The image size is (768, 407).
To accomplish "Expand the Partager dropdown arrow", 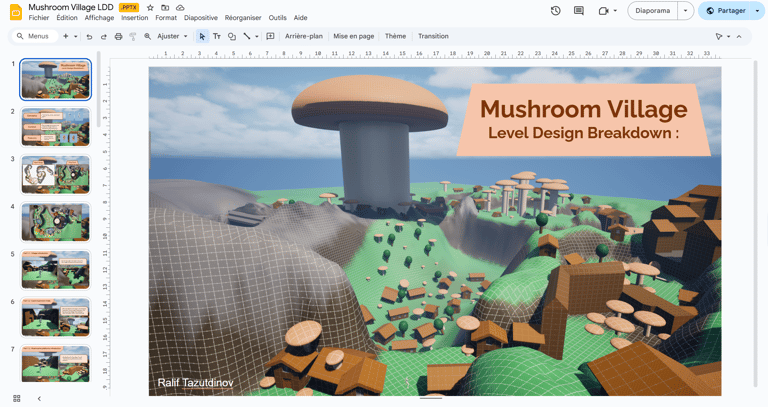I will click(x=757, y=11).
